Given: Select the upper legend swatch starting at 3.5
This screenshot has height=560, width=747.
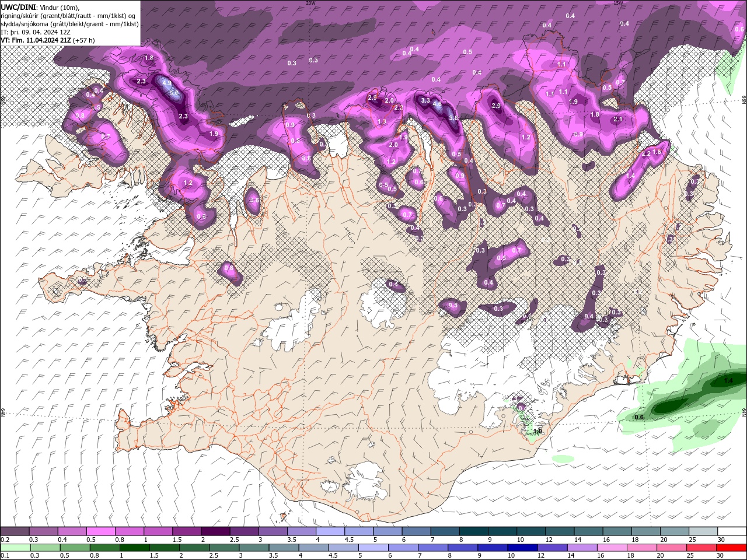Looking at the screenshot, I should click(x=301, y=531).
